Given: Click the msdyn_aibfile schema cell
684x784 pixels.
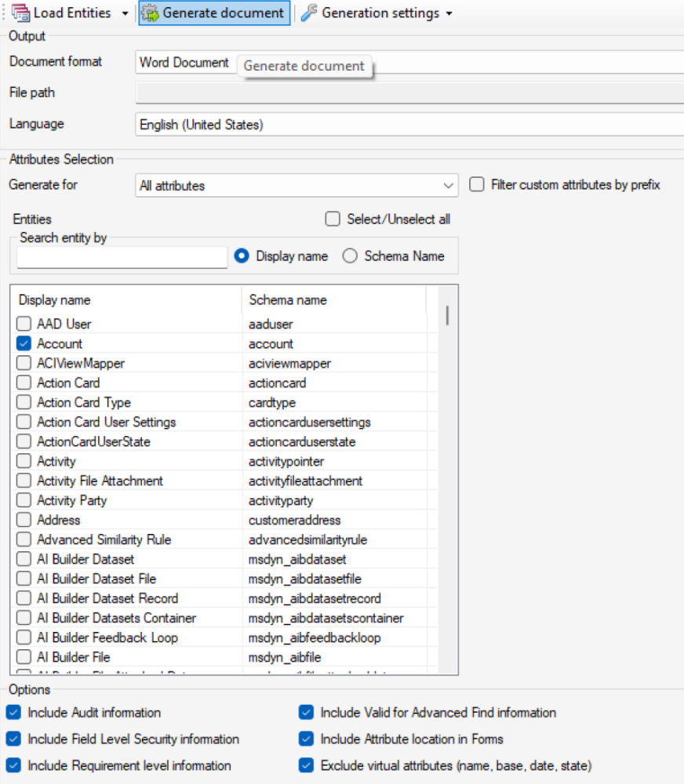Looking at the screenshot, I should point(285,657).
